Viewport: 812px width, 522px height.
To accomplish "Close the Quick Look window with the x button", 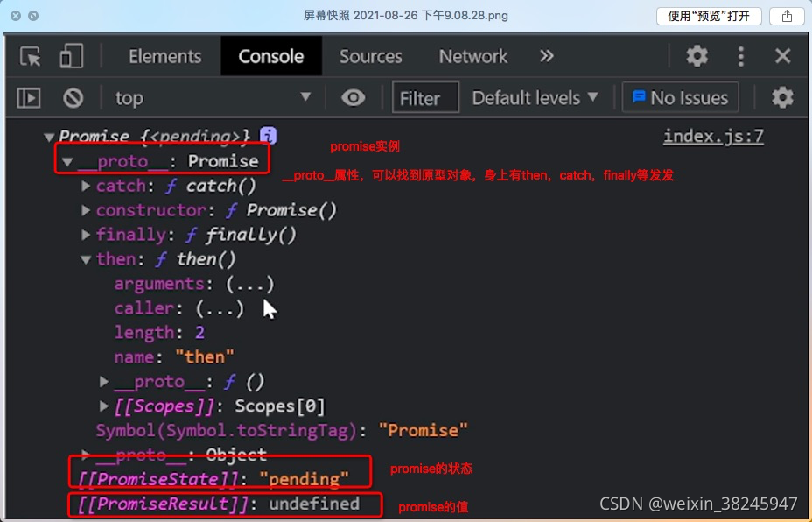I will [16, 16].
